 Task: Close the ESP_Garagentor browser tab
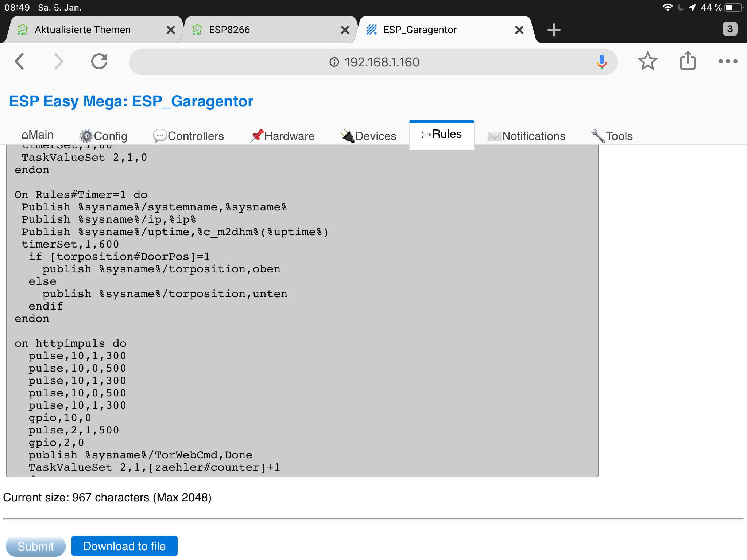tap(519, 30)
